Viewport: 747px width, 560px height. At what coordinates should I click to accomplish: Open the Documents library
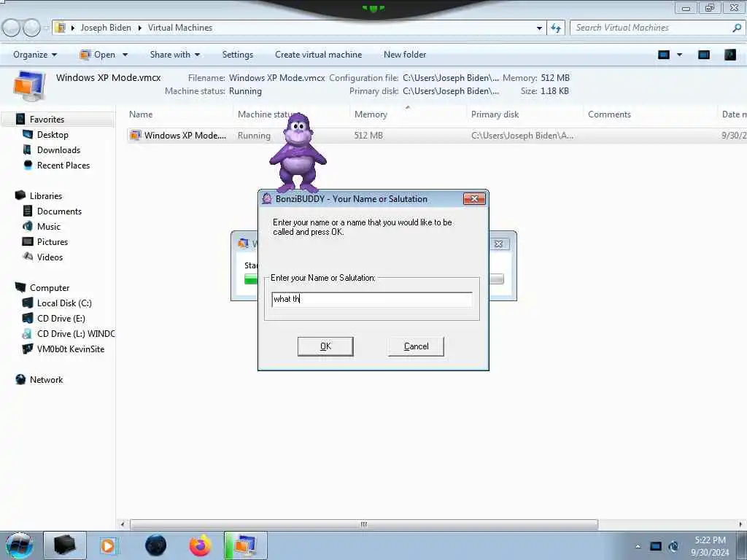click(59, 211)
